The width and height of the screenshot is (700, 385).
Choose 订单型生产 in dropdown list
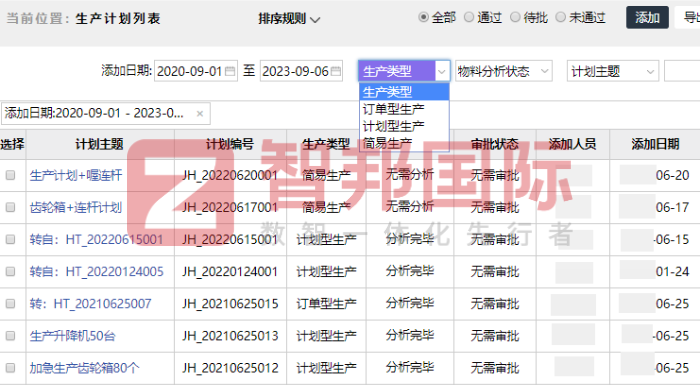[x=404, y=109]
